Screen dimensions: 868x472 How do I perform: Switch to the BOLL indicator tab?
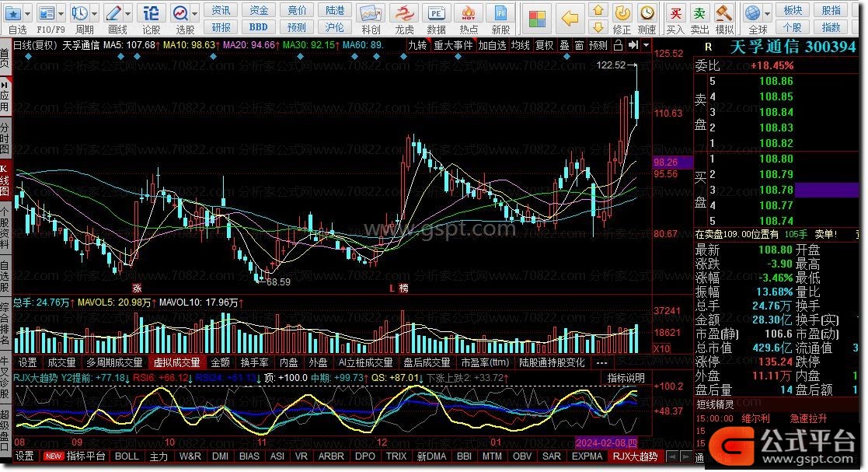(127, 456)
